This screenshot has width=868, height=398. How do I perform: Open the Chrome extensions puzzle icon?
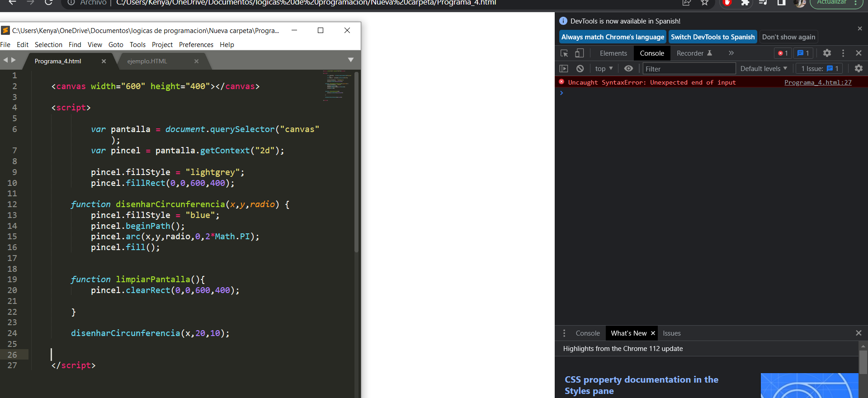(x=745, y=2)
